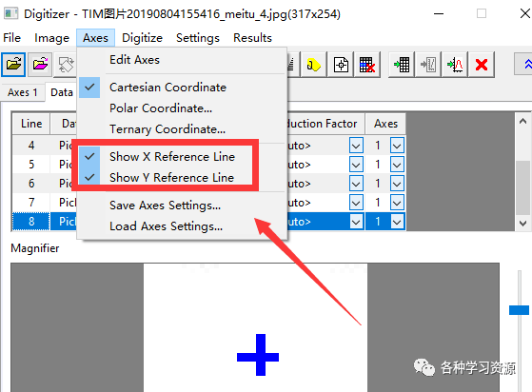Expand the Axes dropdown in selected row 8
Image resolution: width=532 pixels, height=392 pixels.
tap(397, 222)
